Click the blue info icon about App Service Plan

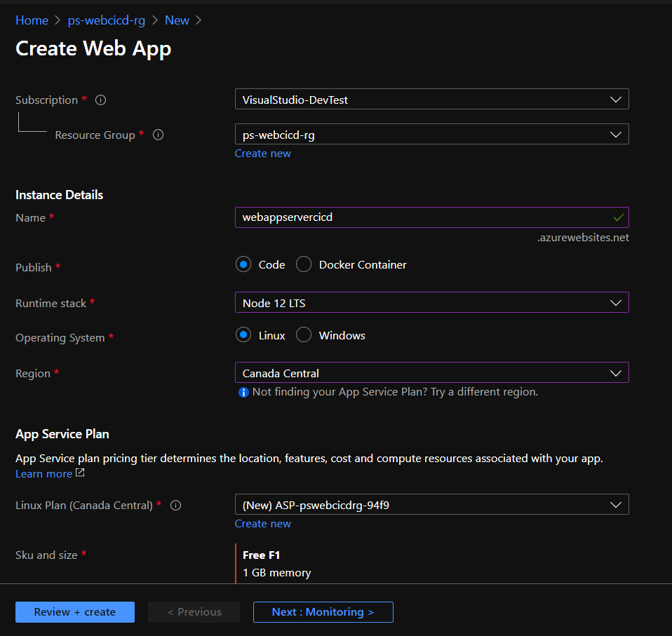click(243, 392)
